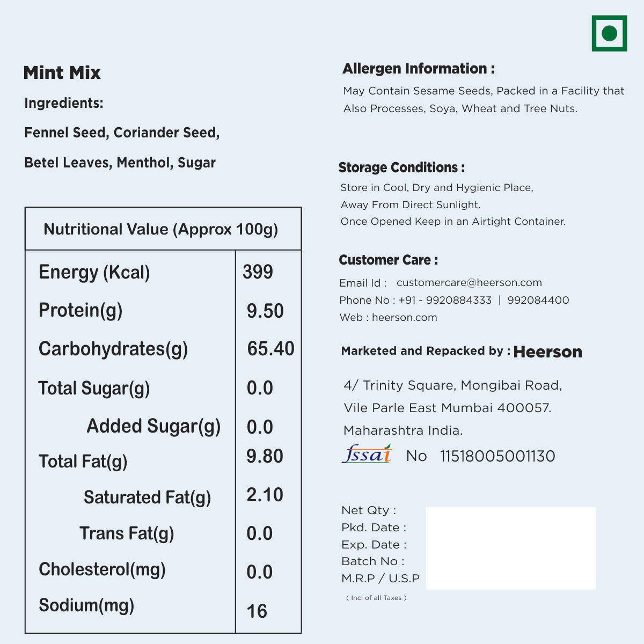Click the blank white date and price box
This screenshot has height=644, width=644.
[x=510, y=548]
